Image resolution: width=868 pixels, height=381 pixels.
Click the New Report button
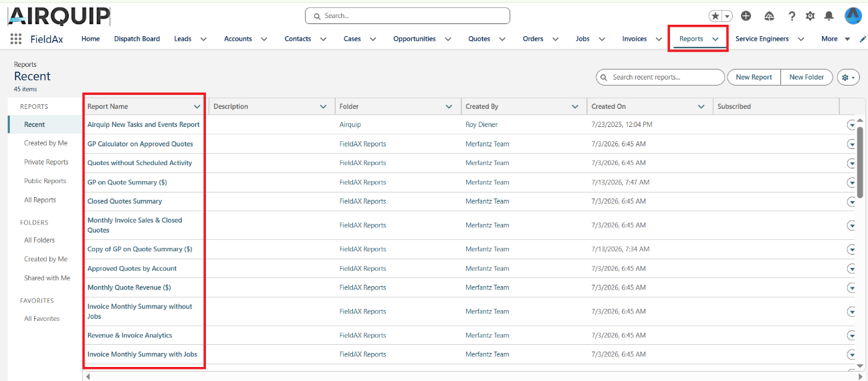coord(754,78)
